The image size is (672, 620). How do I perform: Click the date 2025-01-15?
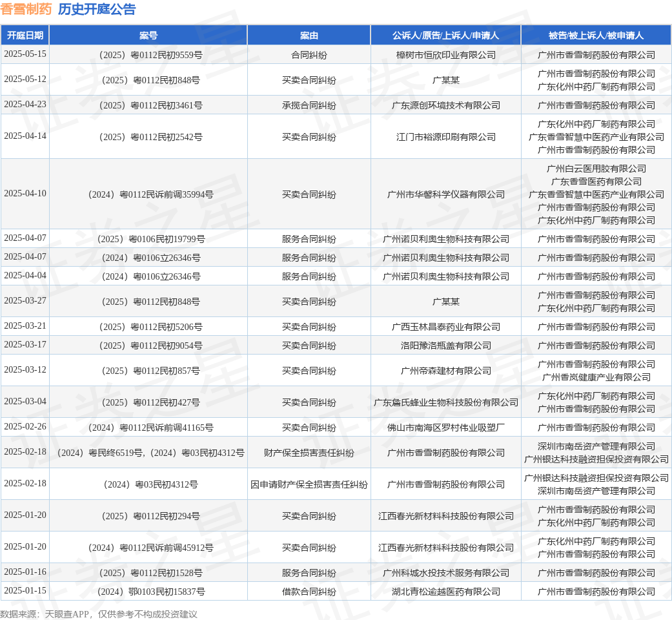(25, 591)
